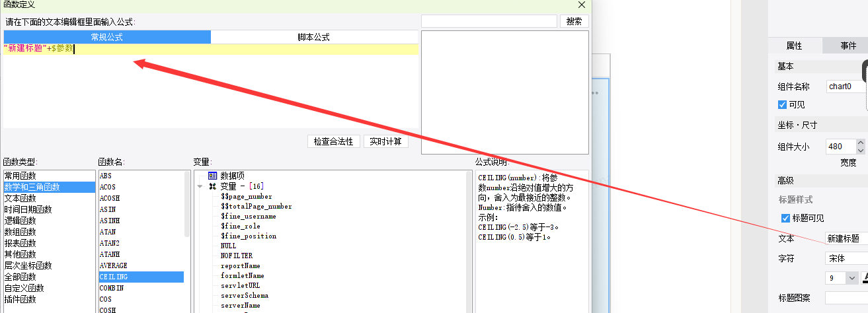Click the 变量 node icon
This screenshot has height=313, width=868.
pos(212,186)
